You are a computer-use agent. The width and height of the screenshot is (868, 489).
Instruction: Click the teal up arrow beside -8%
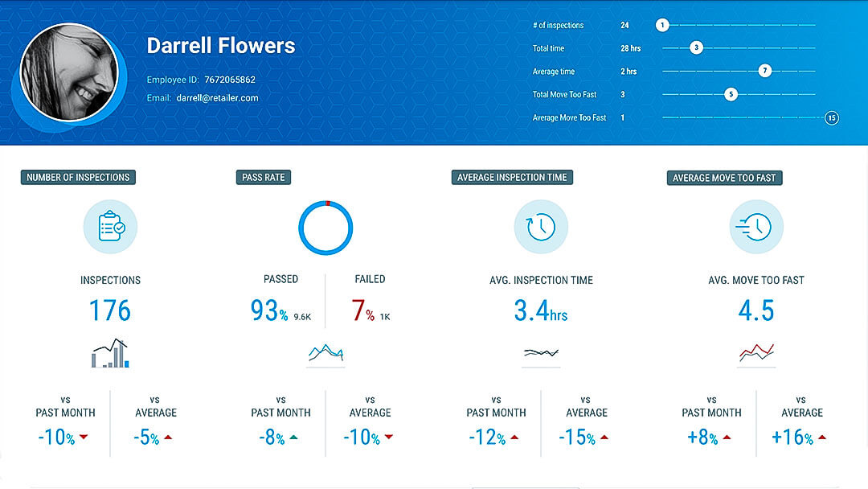pyautogui.click(x=293, y=438)
